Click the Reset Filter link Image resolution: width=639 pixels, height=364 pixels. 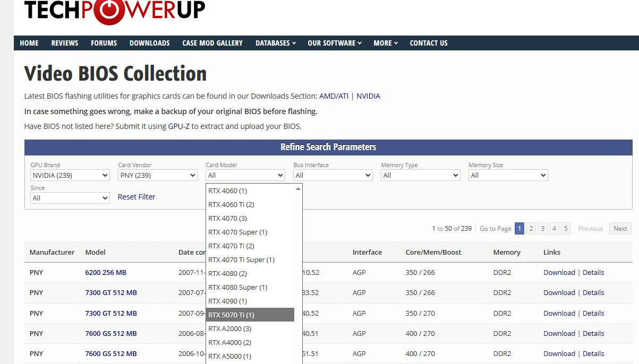(137, 197)
